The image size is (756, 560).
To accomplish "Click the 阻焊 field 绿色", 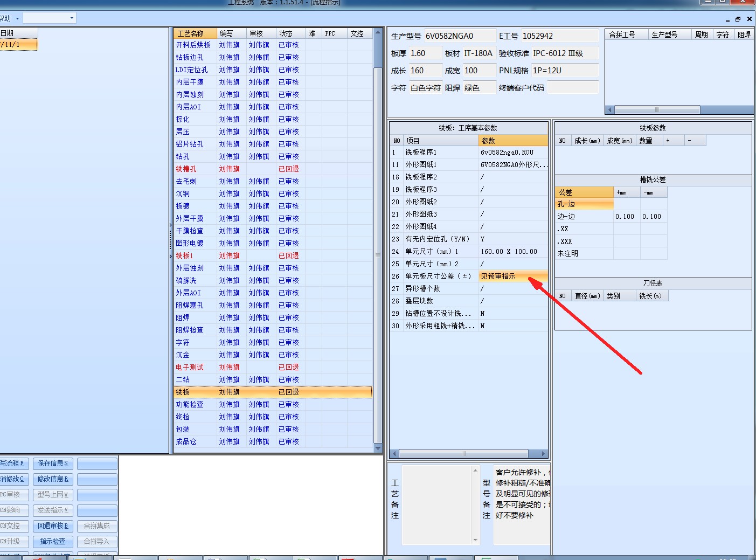I will [479, 88].
